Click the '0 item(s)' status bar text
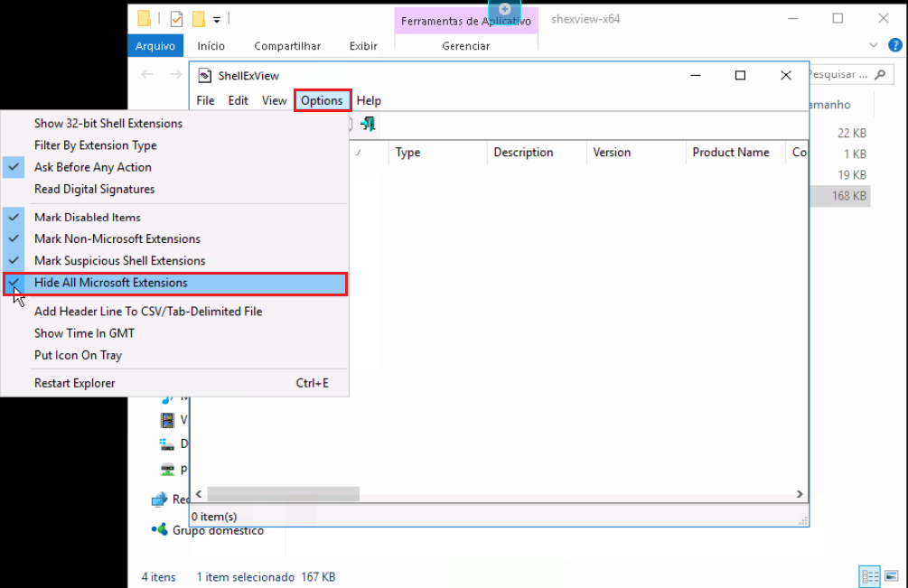The image size is (908, 588). click(x=214, y=517)
